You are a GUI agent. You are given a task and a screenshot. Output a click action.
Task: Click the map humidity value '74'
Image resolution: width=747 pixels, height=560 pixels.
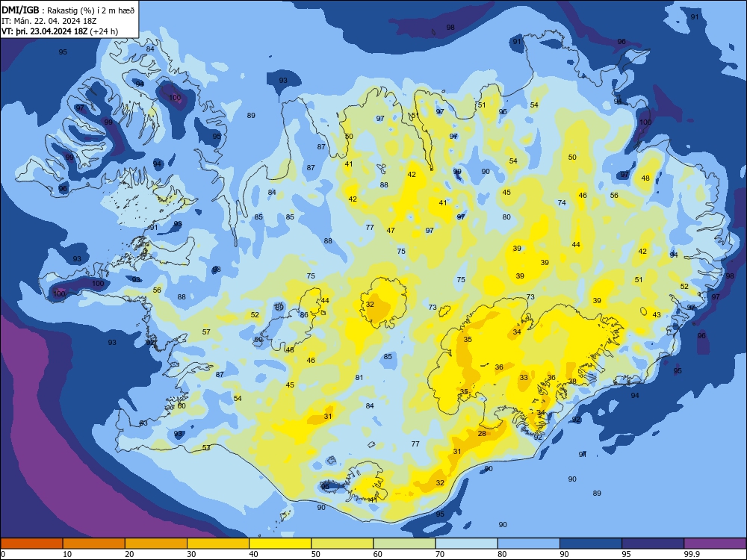tap(562, 202)
